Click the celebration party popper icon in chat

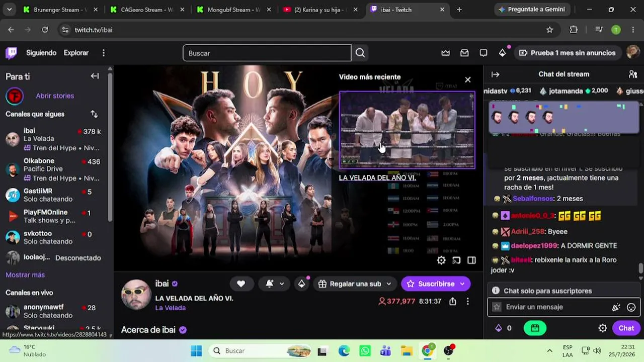click(616, 307)
